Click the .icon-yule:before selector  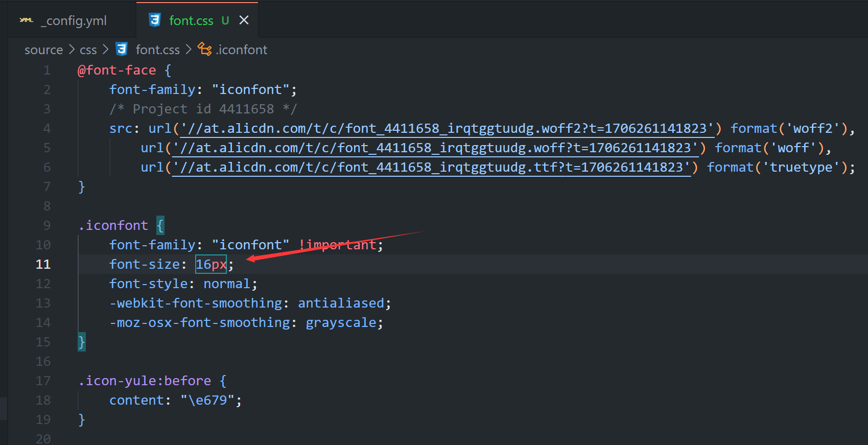click(x=145, y=381)
